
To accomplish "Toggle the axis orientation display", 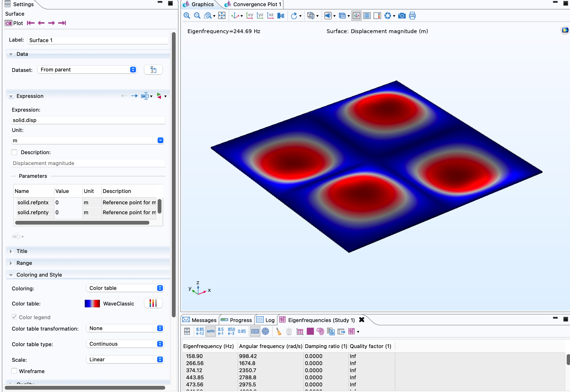I will point(356,16).
